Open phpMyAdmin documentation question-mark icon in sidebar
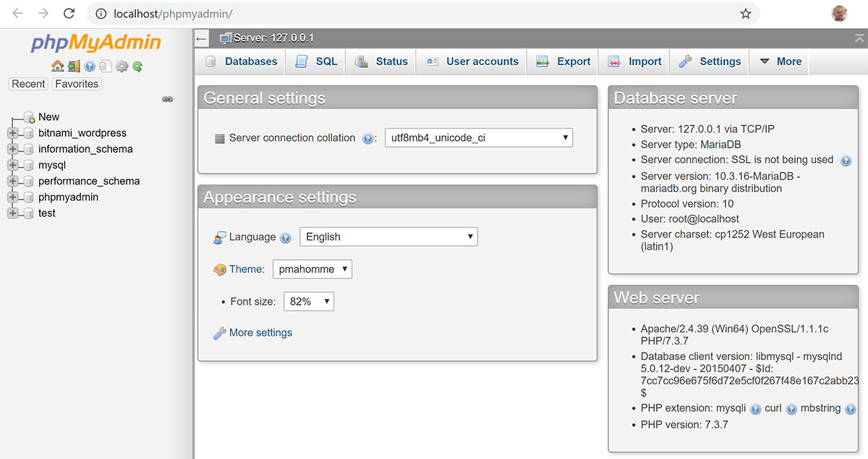 click(x=90, y=66)
